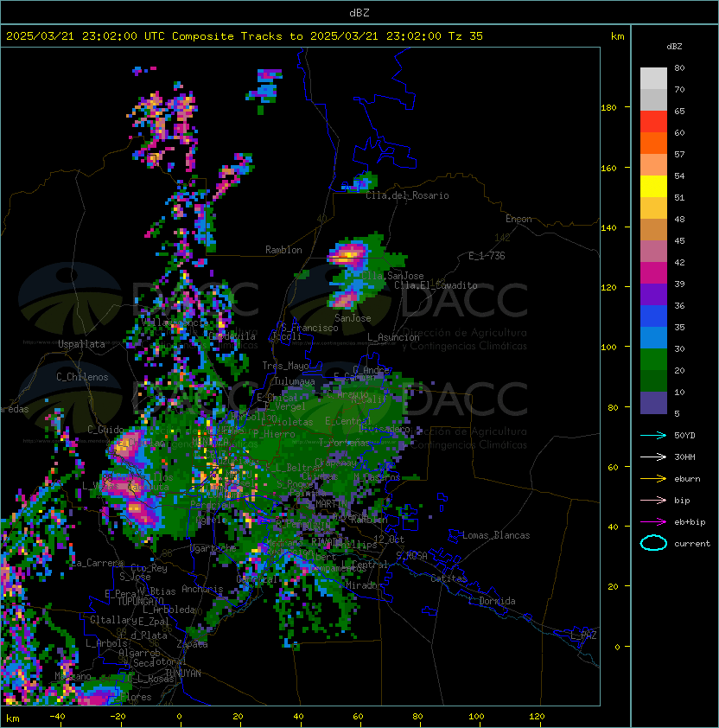Click the magenta eb+bip arrow legend icon
Viewport: 719px width, 728px height.
pyautogui.click(x=653, y=522)
